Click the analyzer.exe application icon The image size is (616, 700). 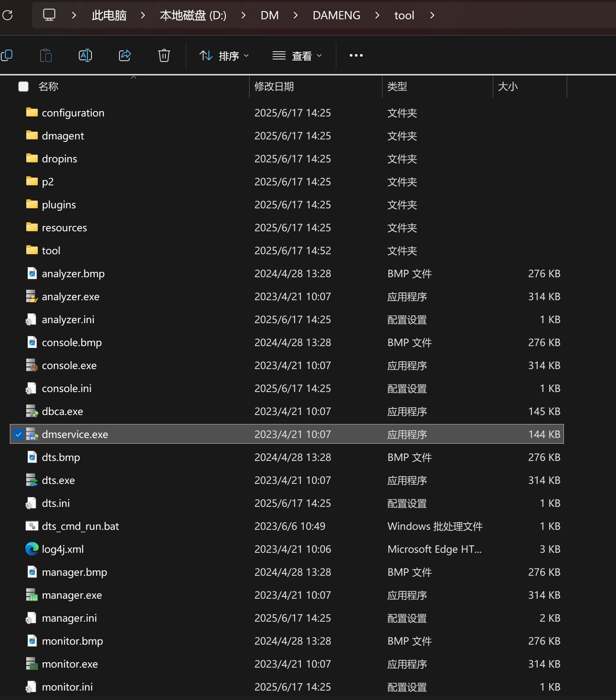tap(32, 296)
